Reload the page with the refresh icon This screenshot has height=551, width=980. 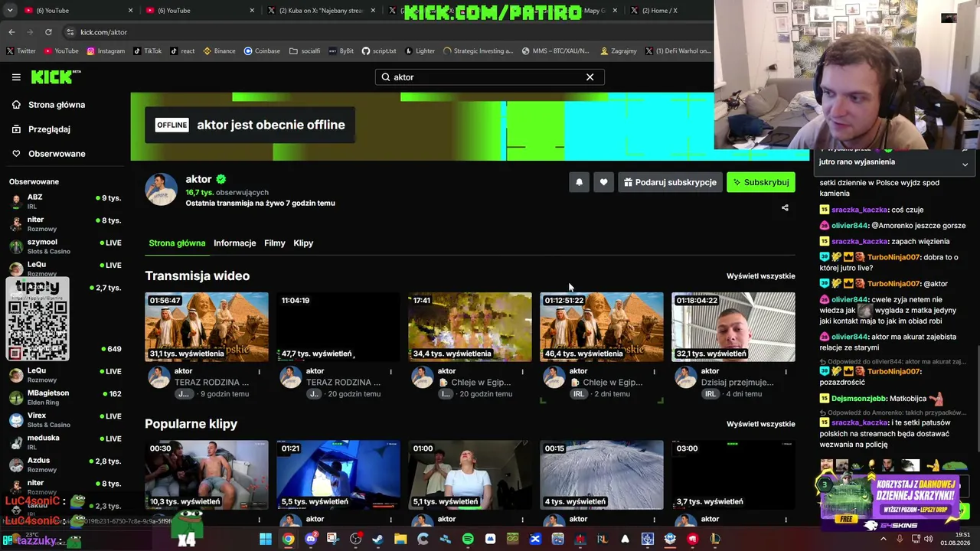point(48,32)
